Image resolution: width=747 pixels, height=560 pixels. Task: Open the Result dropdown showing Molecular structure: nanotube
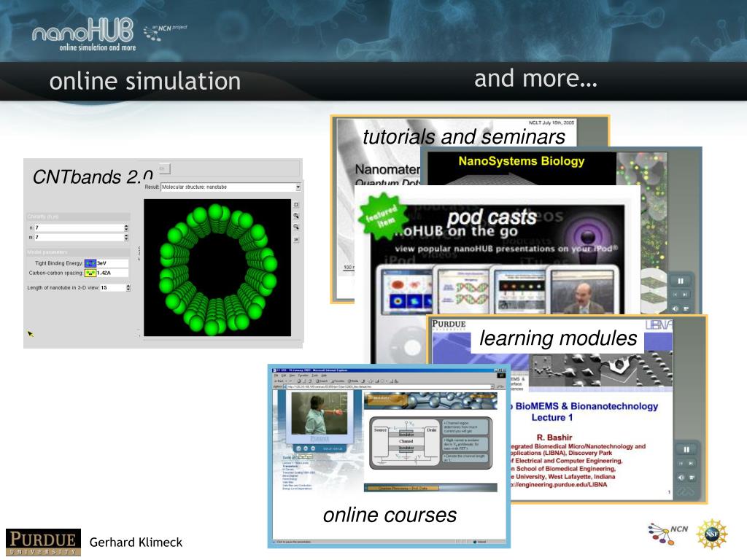pos(231,187)
